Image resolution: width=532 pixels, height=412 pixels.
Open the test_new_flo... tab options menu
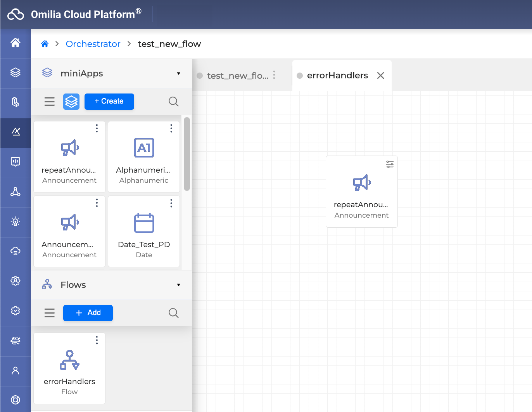(274, 75)
